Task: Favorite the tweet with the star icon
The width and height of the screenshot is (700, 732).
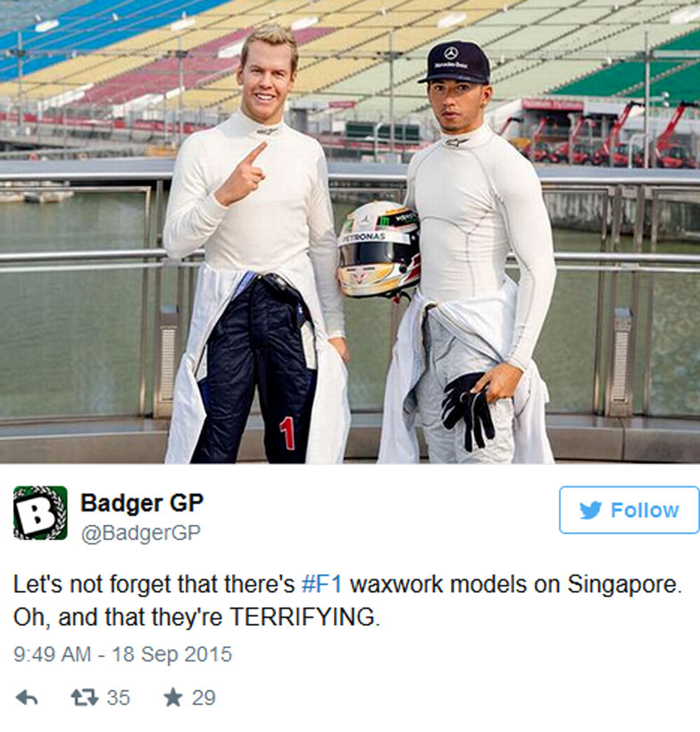Action: coord(173,697)
